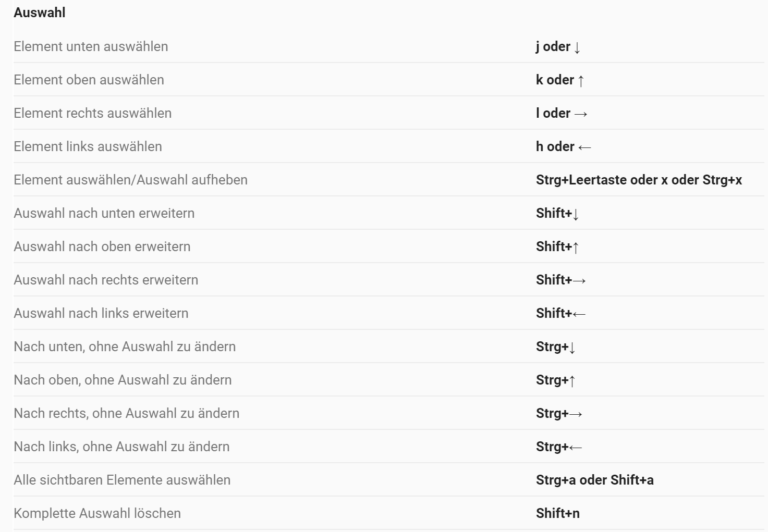768x532 pixels.
Task: Click the "l oder →" shortcut text
Action: click(562, 113)
